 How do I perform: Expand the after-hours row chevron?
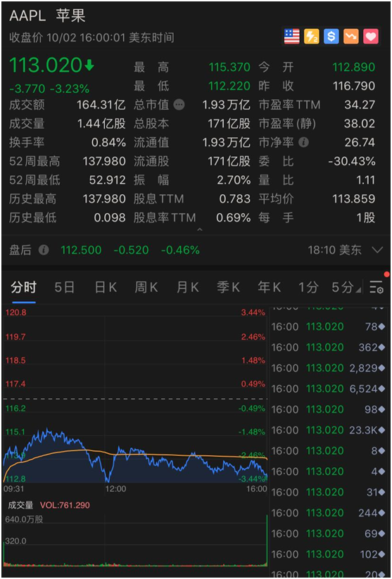[x=377, y=250]
